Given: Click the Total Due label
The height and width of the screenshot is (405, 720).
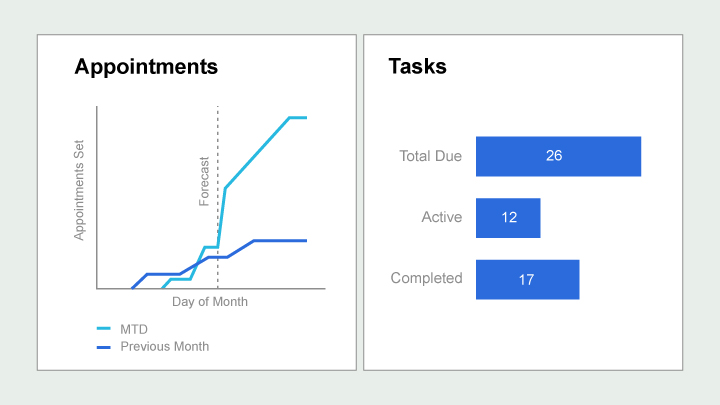Looking at the screenshot, I should point(430,156).
